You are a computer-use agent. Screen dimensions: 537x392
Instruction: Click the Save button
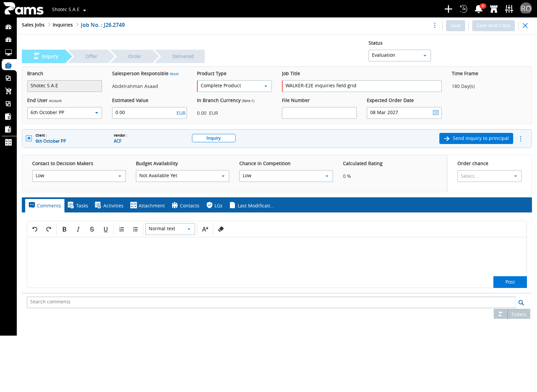455,26
